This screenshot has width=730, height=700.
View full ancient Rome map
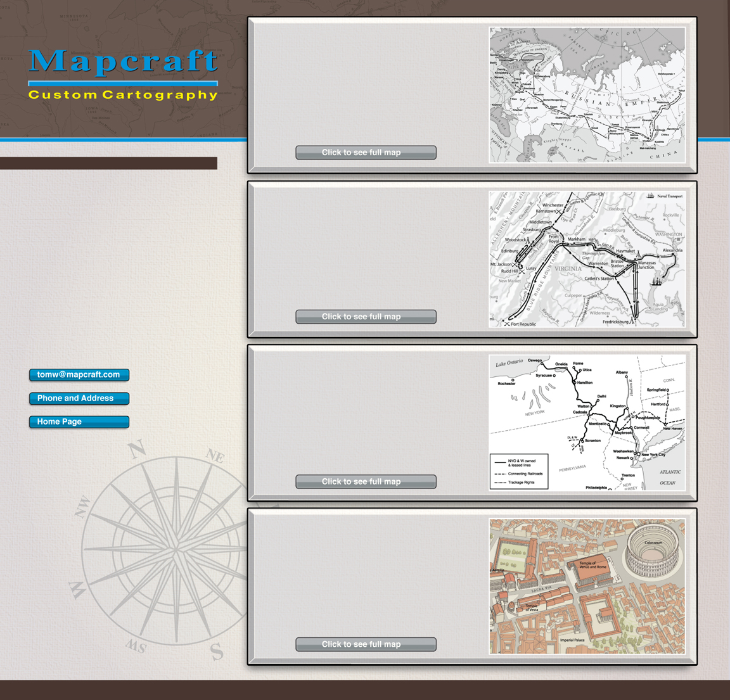click(x=366, y=644)
